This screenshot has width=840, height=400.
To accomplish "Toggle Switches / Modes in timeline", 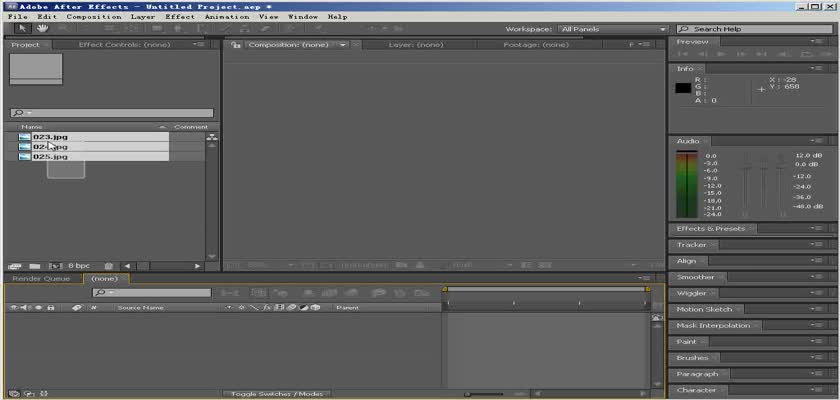I will point(277,394).
